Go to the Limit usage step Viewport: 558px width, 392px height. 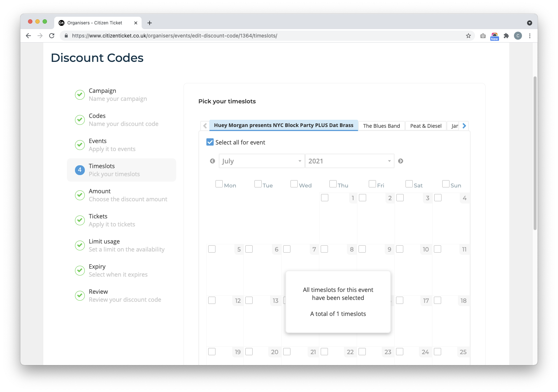point(122,245)
